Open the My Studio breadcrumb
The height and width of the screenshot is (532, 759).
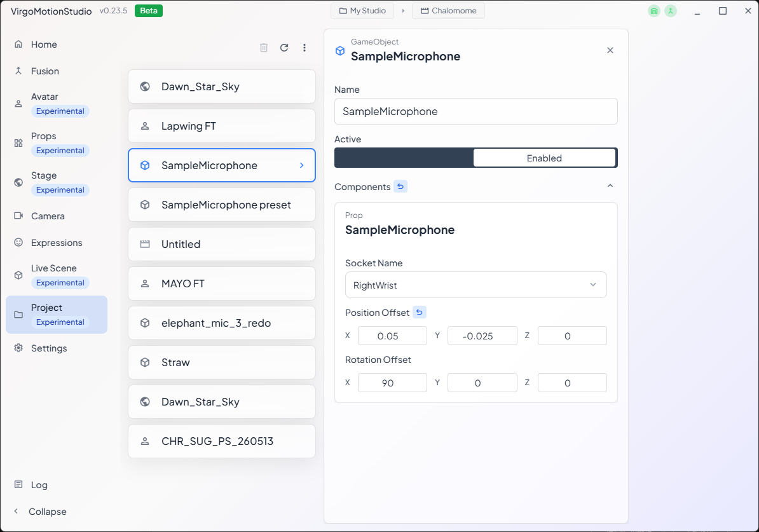tap(362, 11)
